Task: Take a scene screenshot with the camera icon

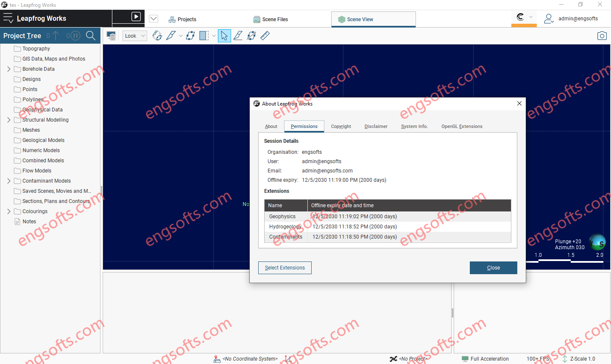Action: [602, 36]
